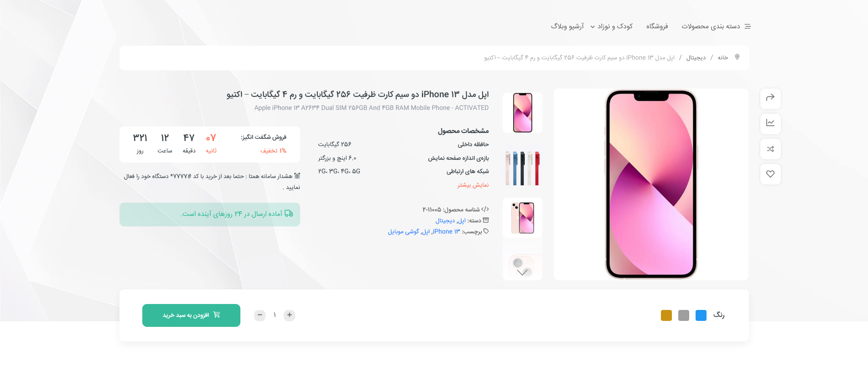
Task: Expand thumbnails with the down chevron
Action: (x=522, y=273)
